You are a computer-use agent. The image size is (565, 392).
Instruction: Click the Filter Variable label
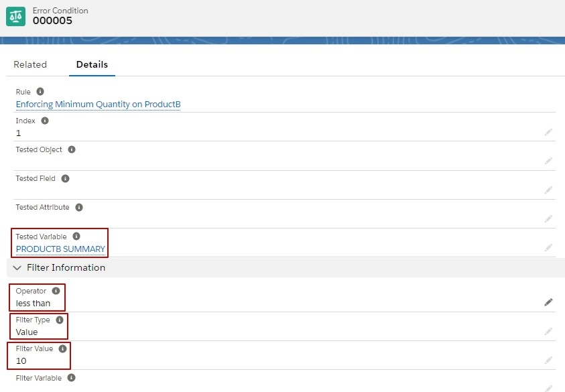coord(39,378)
